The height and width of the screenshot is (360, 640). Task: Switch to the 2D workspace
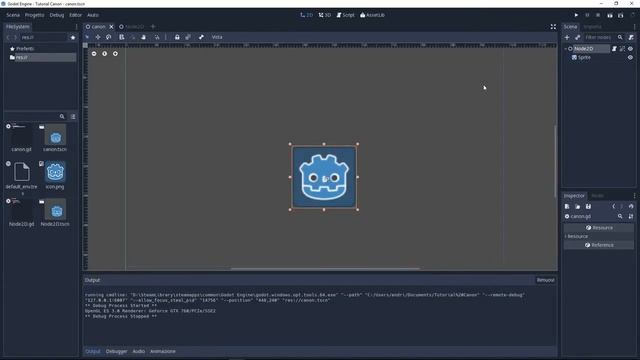(307, 15)
